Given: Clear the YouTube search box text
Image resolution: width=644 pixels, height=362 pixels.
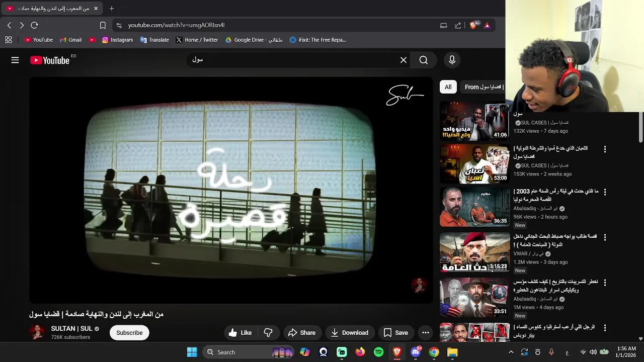Looking at the screenshot, I should click(x=404, y=60).
